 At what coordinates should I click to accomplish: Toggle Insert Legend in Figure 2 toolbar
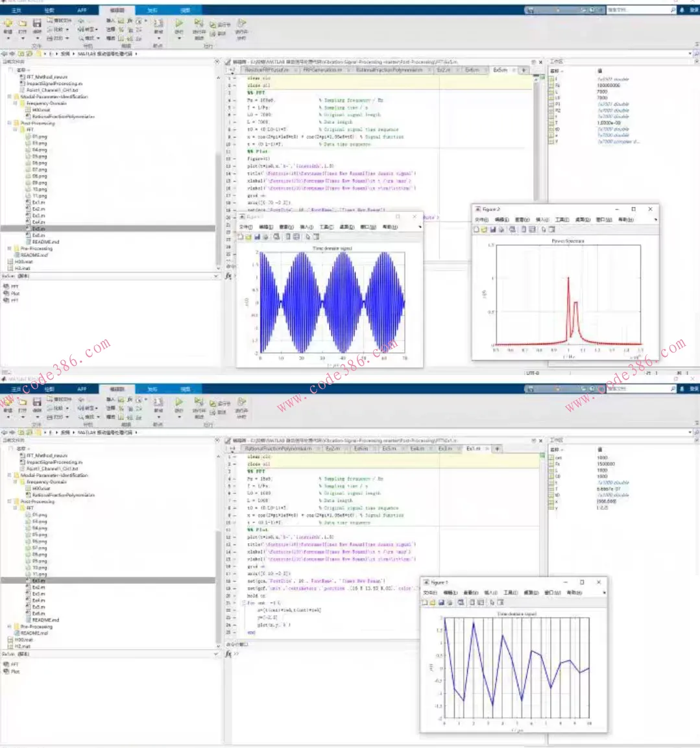(x=533, y=230)
